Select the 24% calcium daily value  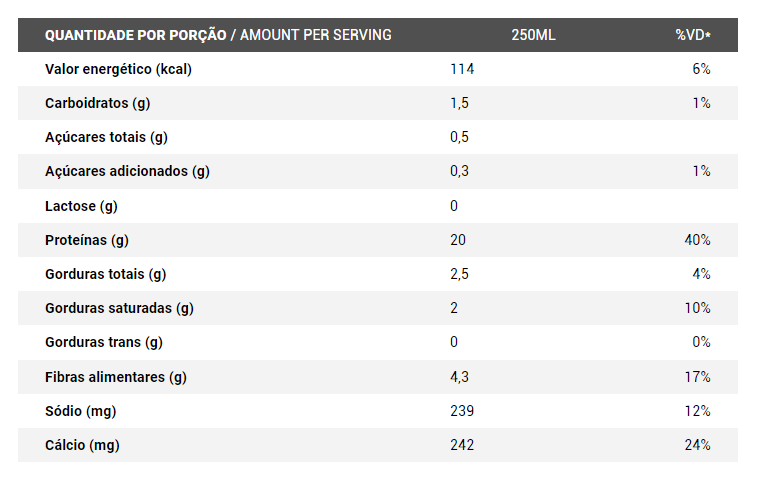click(697, 445)
